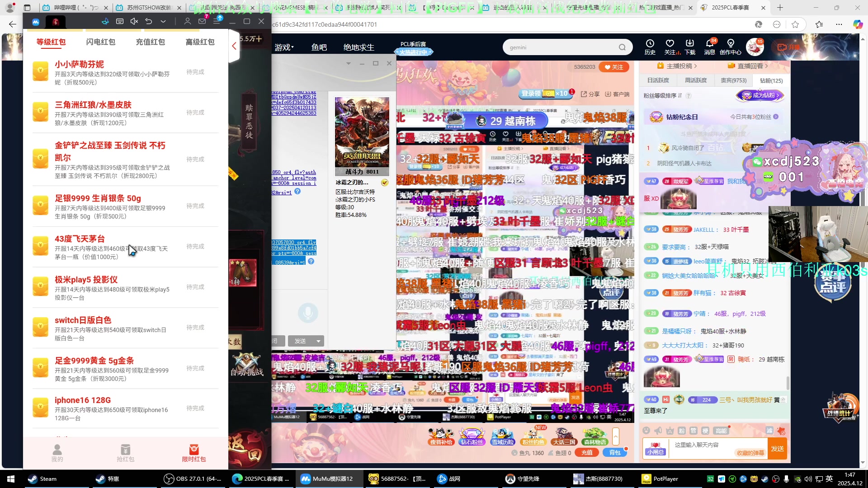Open the 消息 bell icon with the 84 badge
This screenshot has width=868, height=488.
(x=710, y=47)
